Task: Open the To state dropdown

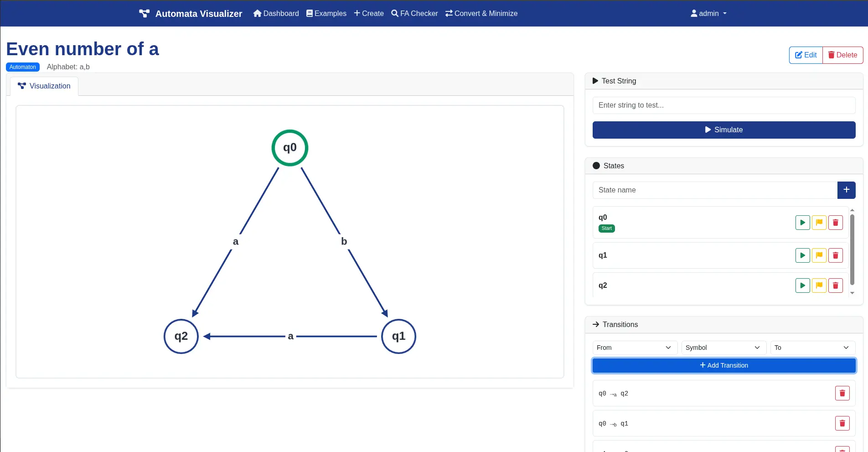Action: click(x=812, y=348)
